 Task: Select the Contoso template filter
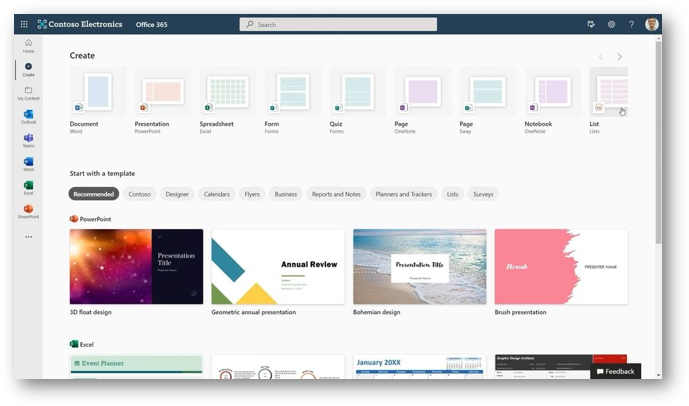[139, 194]
